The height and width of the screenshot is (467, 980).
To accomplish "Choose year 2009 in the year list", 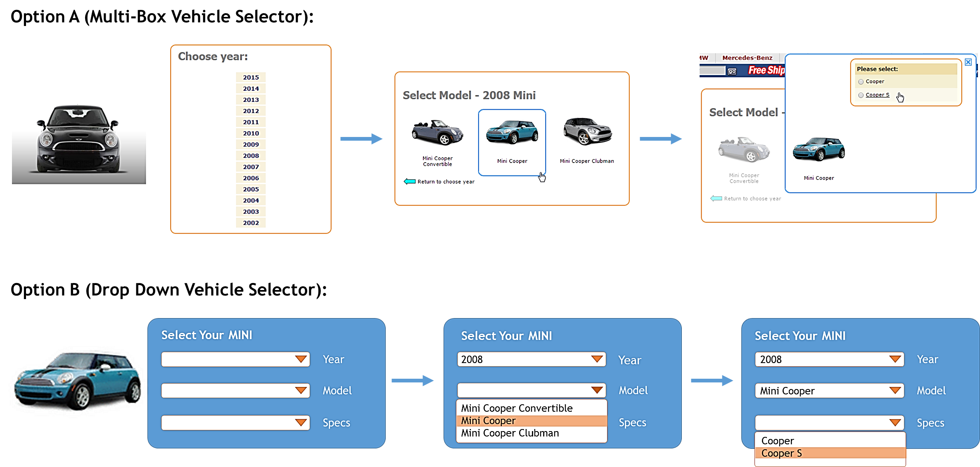I will (251, 144).
